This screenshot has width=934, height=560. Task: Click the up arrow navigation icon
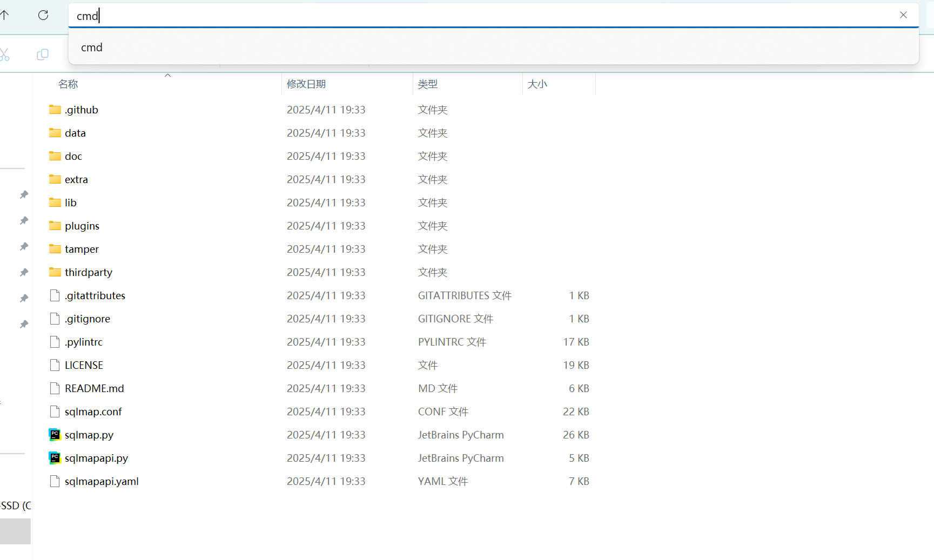click(4, 15)
